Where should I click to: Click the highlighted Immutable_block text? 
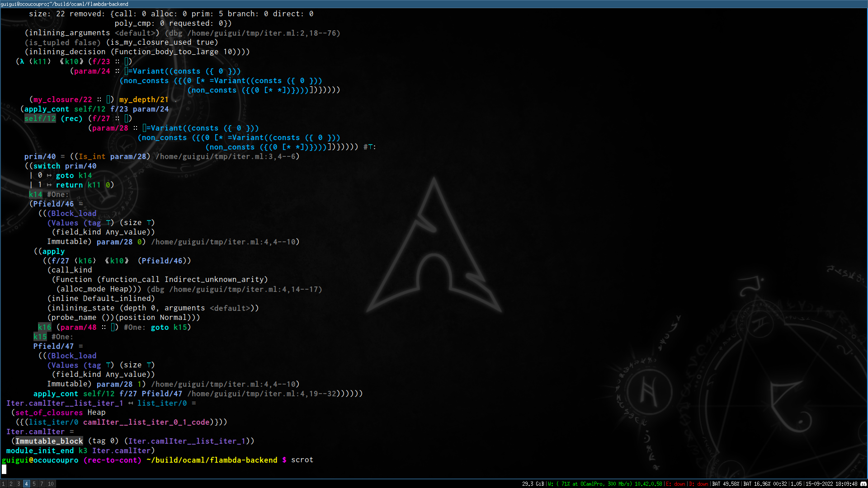[x=49, y=441]
